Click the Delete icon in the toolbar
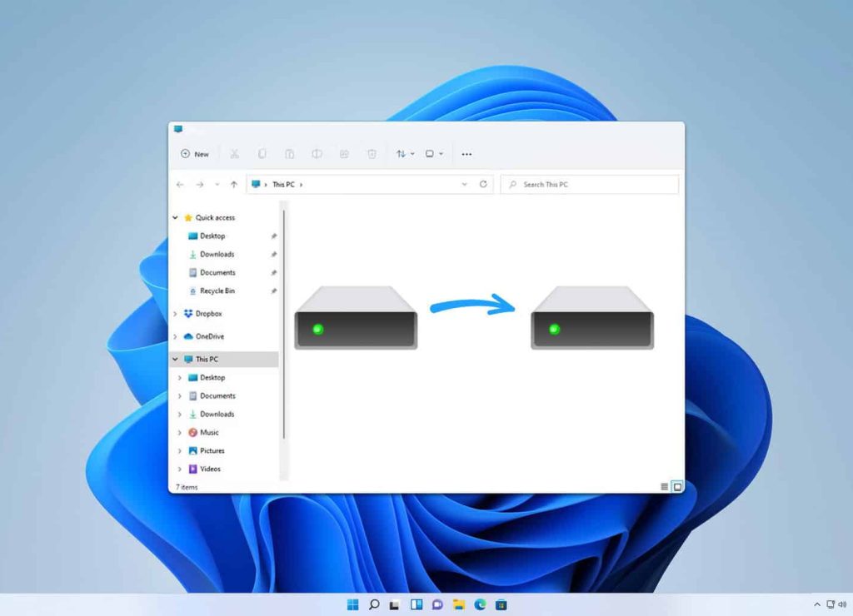This screenshot has width=853, height=616. (x=372, y=154)
